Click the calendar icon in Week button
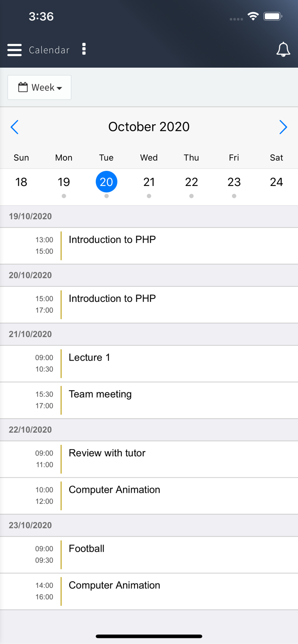298x644 pixels. pos(23,88)
